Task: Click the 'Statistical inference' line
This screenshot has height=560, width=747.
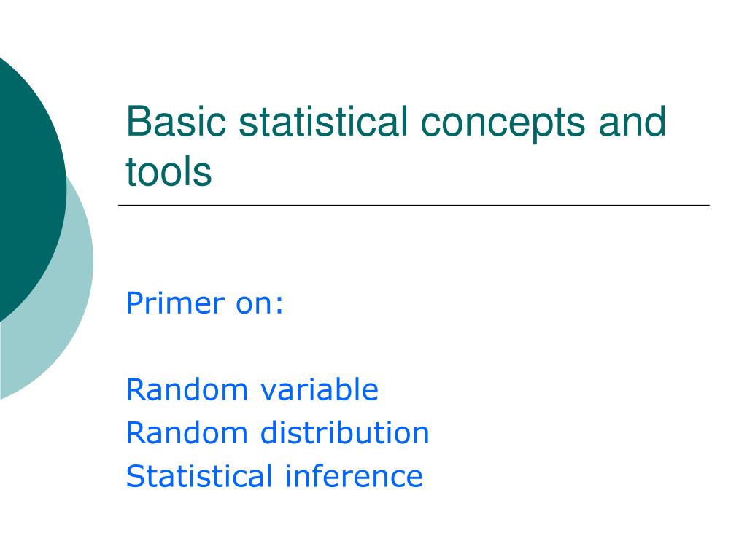Action: click(x=274, y=476)
